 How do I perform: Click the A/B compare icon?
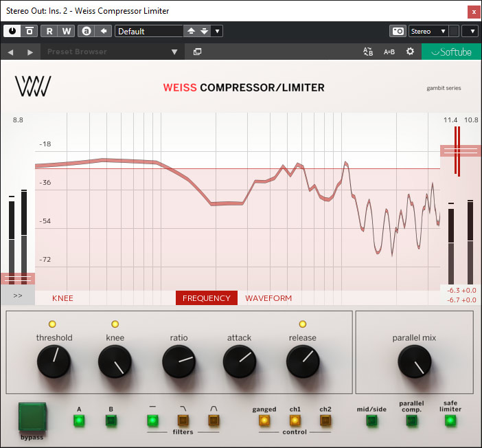pyautogui.click(x=368, y=52)
